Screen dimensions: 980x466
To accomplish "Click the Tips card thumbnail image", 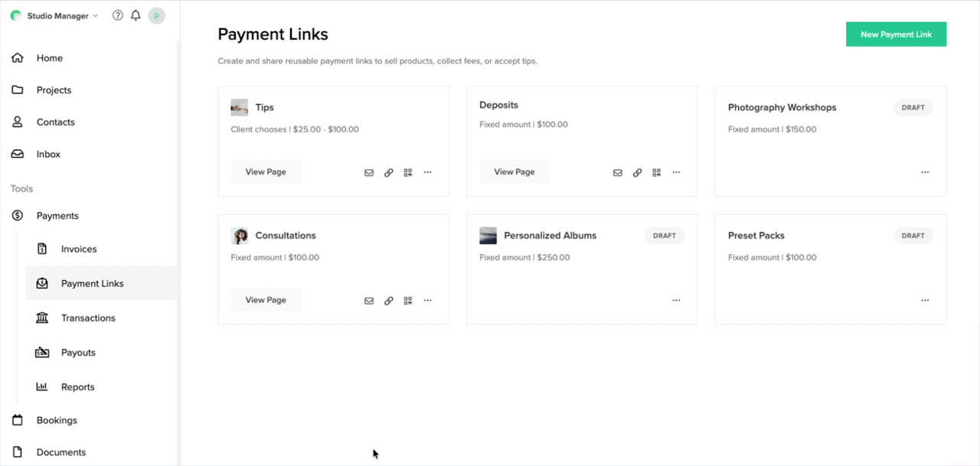I will (240, 107).
